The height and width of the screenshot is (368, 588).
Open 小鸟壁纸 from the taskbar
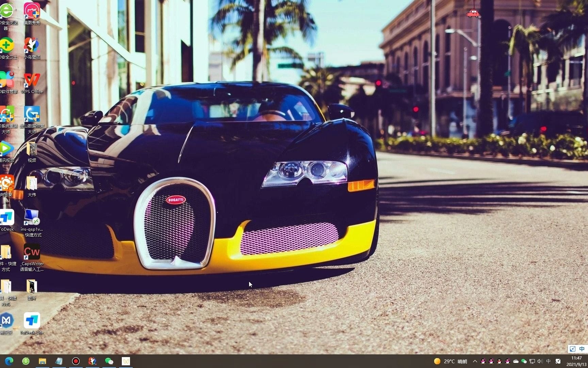[x=92, y=361]
